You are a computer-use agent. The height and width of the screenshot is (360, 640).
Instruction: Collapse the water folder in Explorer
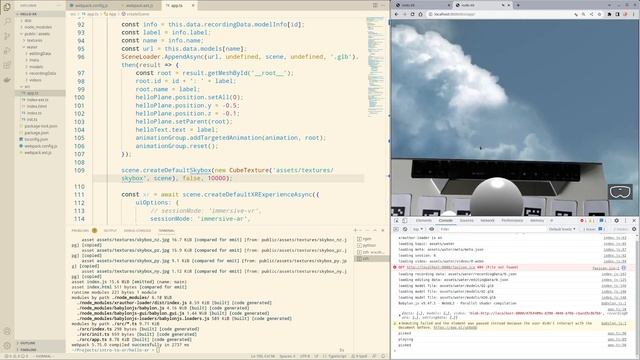tap(31, 47)
